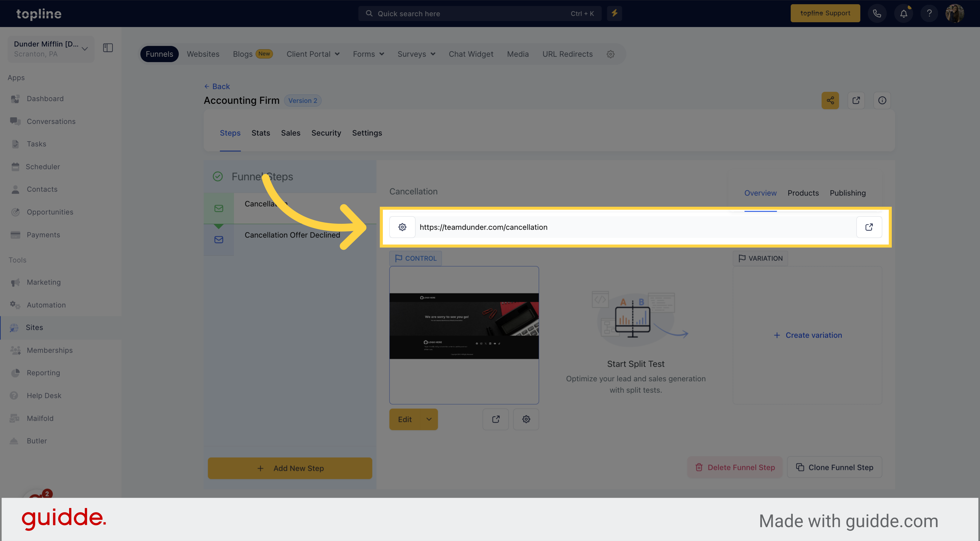Screen dimensions: 980x541
Task: Open cancellation URL in new tab
Action: (869, 227)
